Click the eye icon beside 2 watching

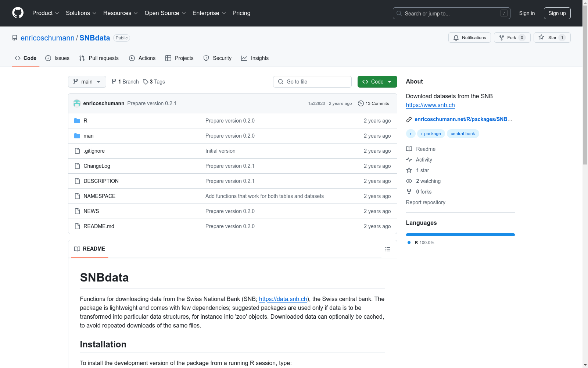coord(409,181)
